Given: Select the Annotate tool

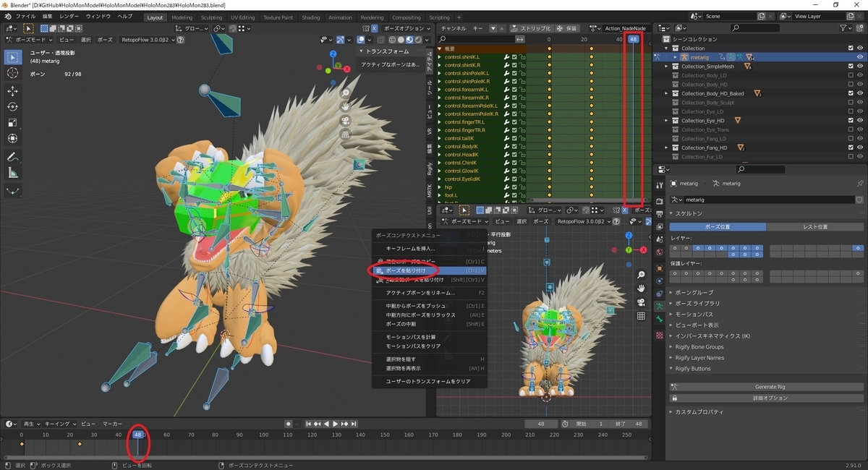Looking at the screenshot, I should coord(13,157).
